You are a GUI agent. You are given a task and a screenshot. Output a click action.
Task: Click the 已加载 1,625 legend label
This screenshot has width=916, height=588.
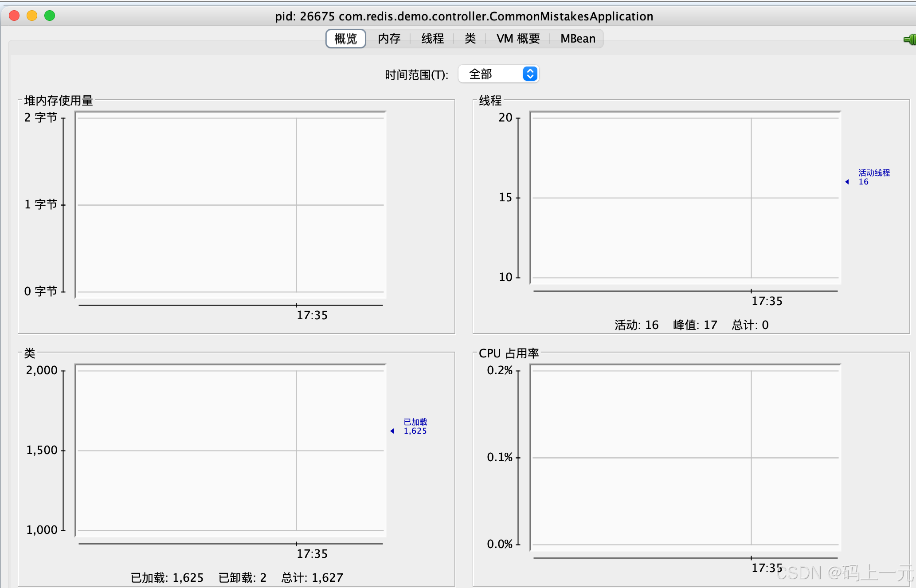[415, 426]
